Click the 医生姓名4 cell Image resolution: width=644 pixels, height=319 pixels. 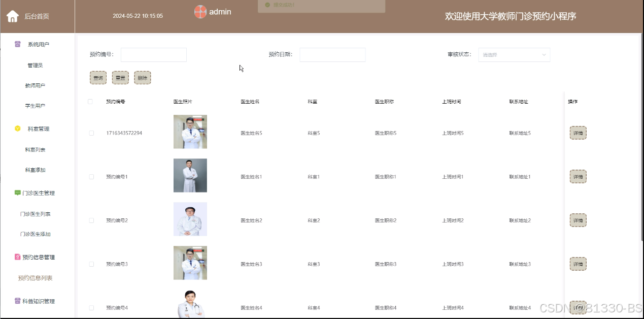click(x=251, y=308)
